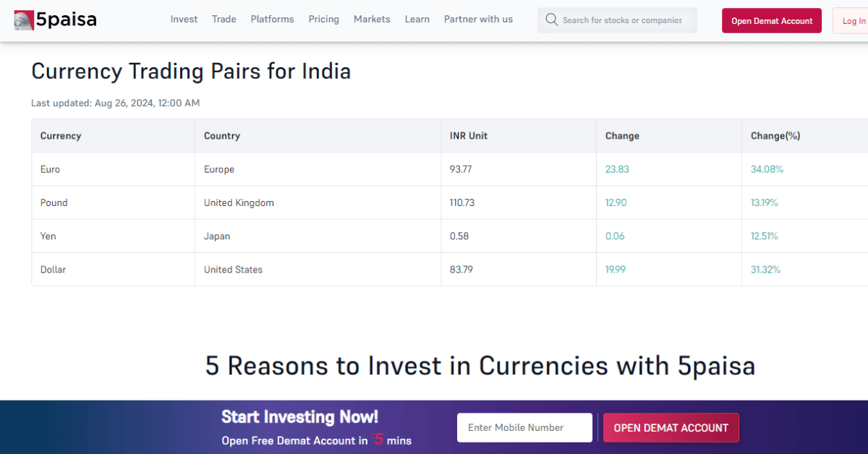Select Platforms in the navigation bar
The width and height of the screenshot is (868, 454).
(x=272, y=20)
